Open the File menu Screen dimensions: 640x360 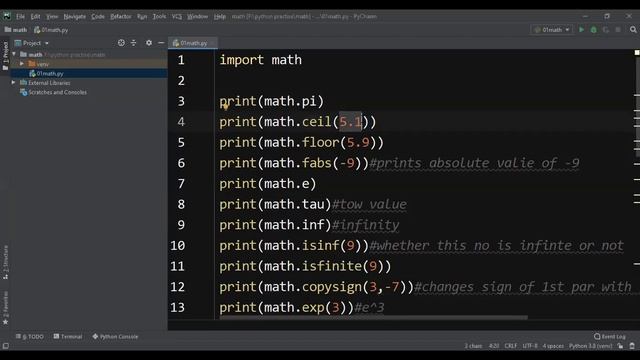(20, 16)
